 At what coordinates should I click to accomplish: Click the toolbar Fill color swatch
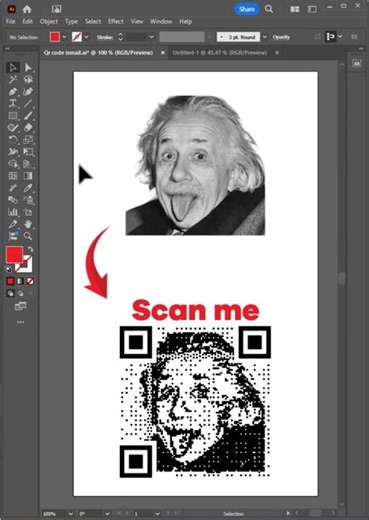14,255
